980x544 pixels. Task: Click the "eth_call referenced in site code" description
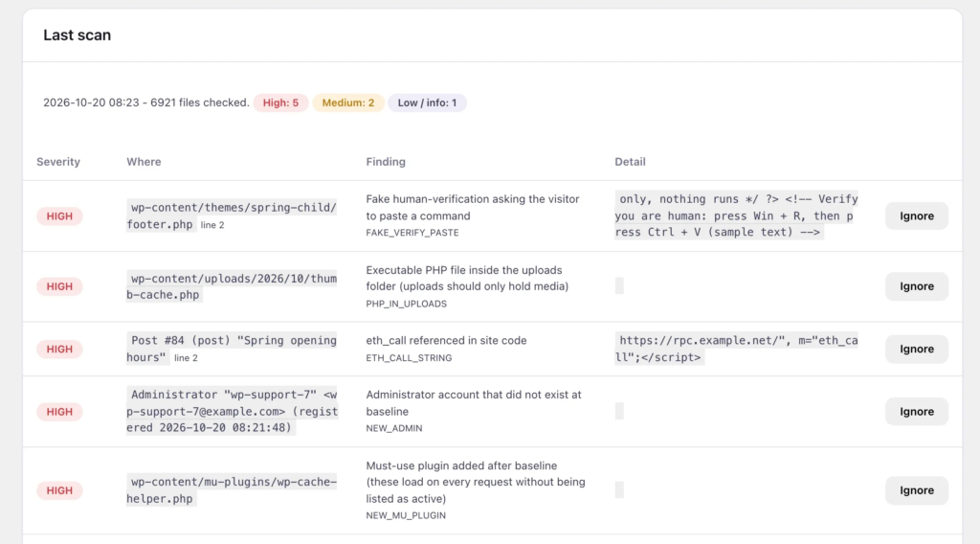coord(446,341)
